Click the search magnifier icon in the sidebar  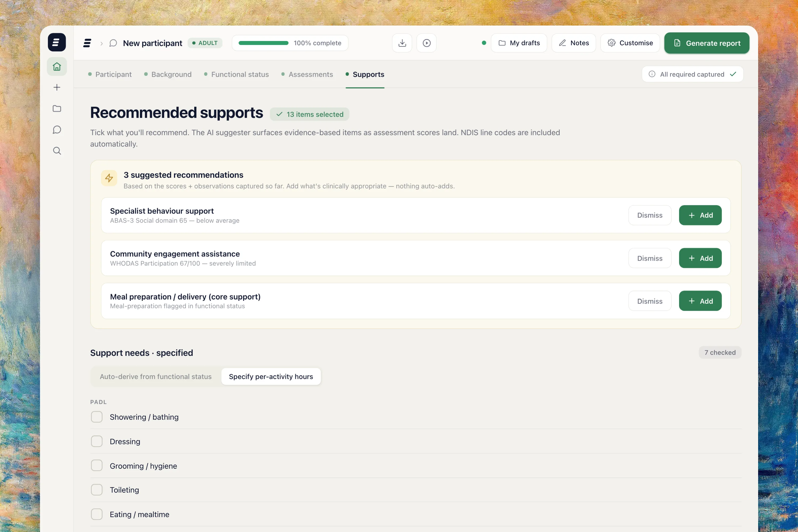pyautogui.click(x=57, y=151)
